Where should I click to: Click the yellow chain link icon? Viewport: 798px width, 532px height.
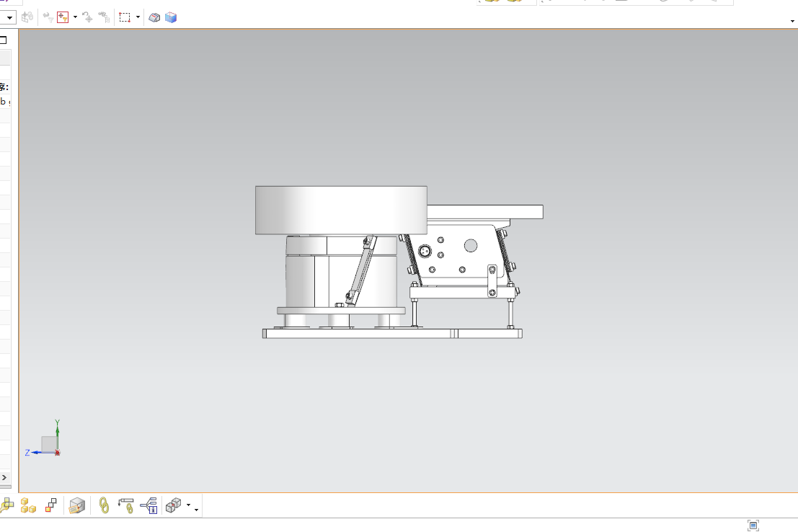tap(104, 505)
